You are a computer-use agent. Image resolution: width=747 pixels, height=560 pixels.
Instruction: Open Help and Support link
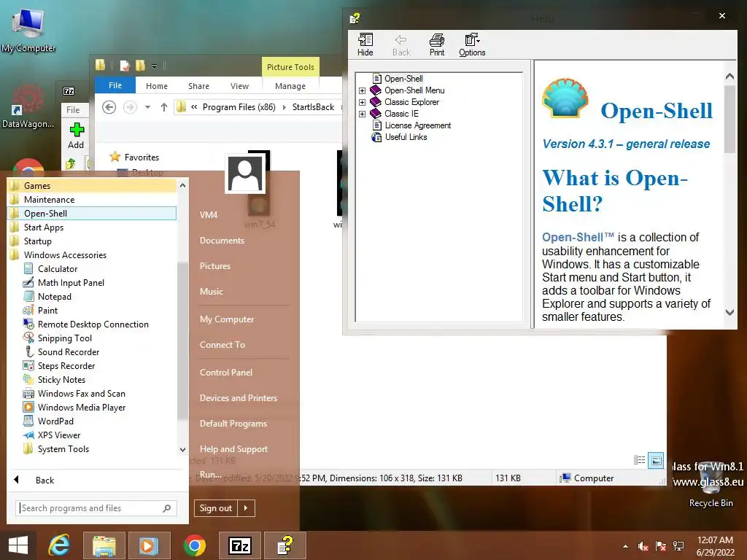pos(233,449)
